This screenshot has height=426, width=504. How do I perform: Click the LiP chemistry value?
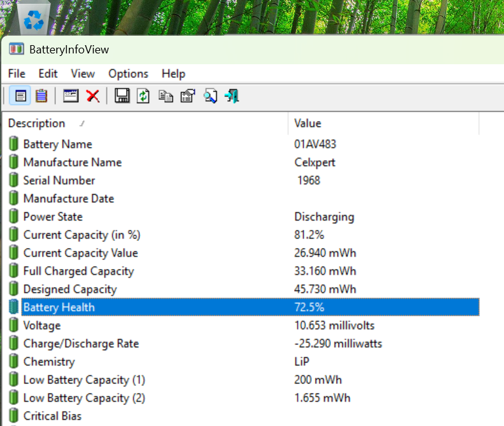pos(302,361)
